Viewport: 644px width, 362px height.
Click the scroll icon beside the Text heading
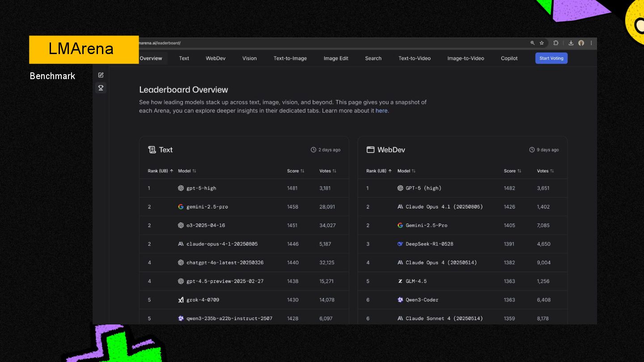152,150
